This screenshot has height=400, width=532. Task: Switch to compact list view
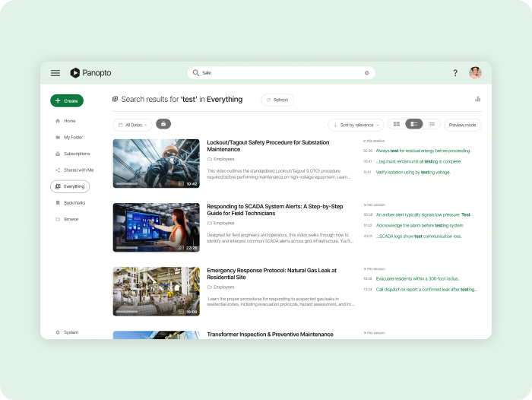(432, 124)
